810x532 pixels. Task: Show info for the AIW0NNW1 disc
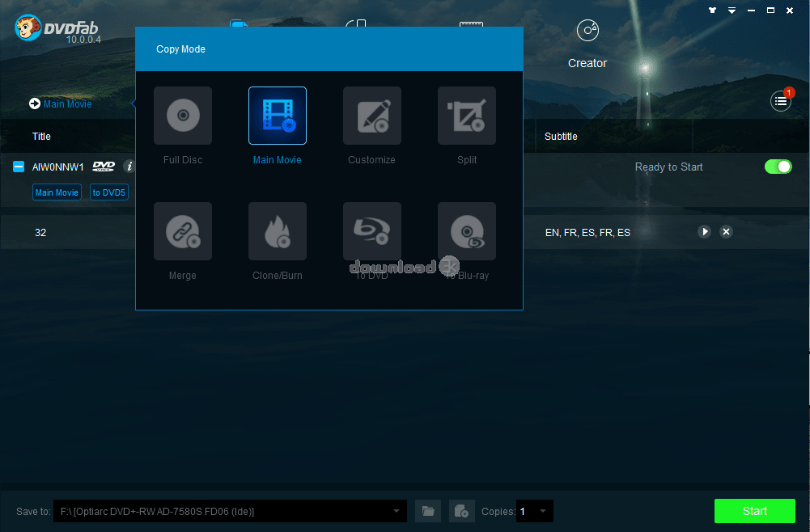(129, 167)
